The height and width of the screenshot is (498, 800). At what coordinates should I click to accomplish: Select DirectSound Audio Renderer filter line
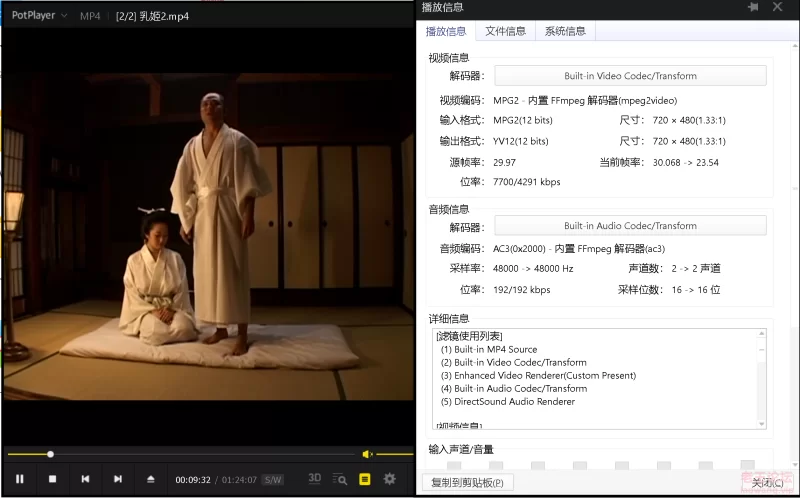pos(508,402)
